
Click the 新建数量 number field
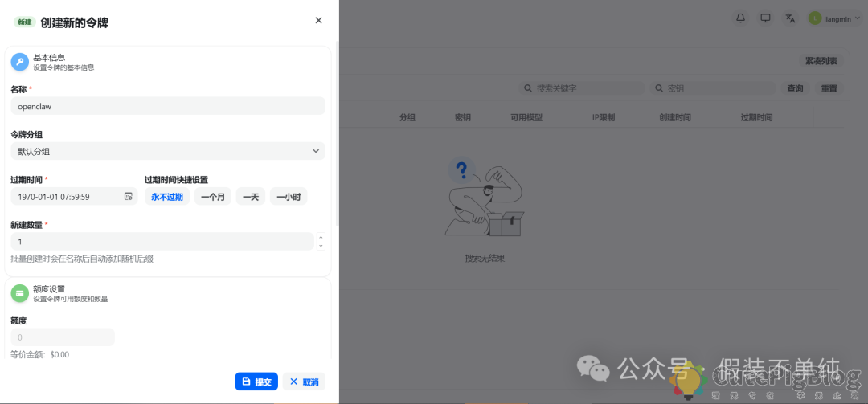coord(162,241)
